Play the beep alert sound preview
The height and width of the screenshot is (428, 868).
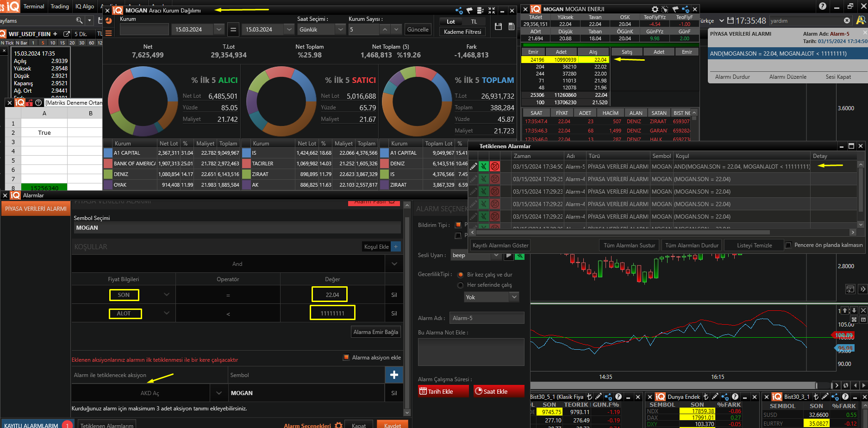tap(508, 255)
